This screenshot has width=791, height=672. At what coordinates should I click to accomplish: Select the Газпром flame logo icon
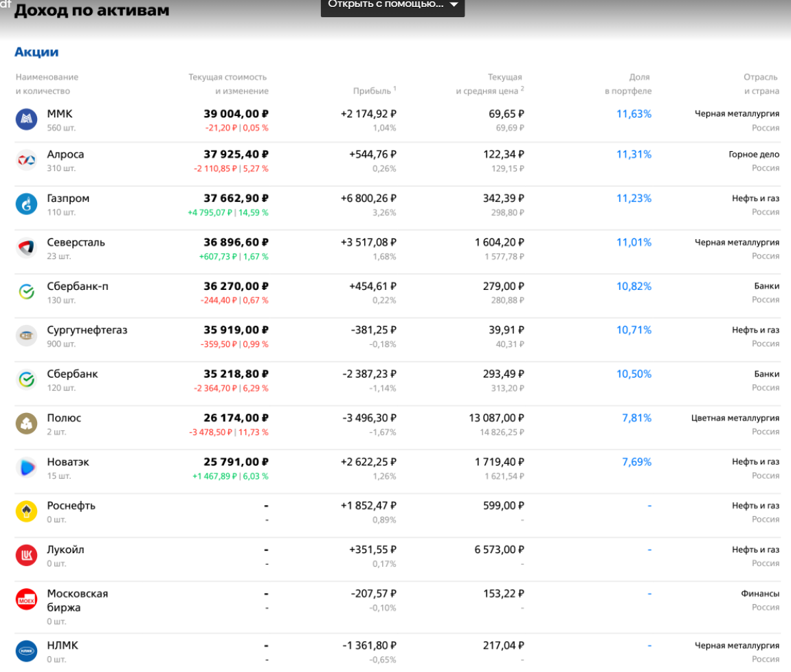click(x=26, y=204)
